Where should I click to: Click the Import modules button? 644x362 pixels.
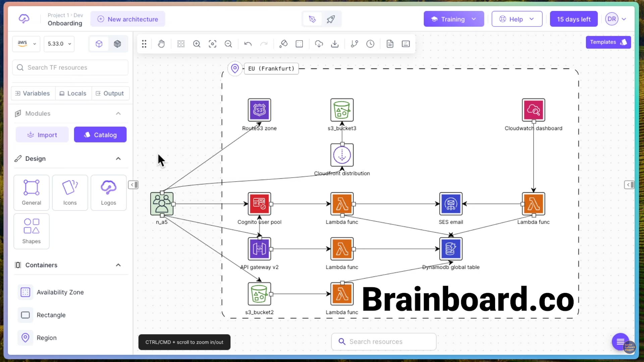(x=42, y=135)
